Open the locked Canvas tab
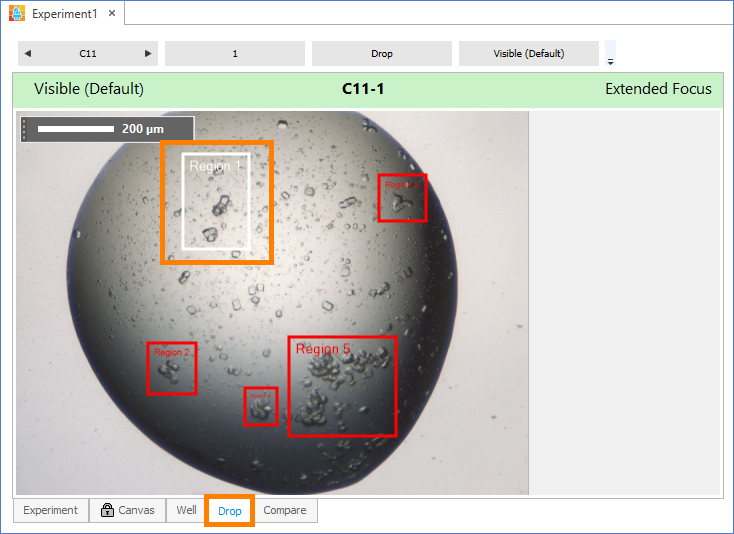The height and width of the screenshot is (534, 734). (x=128, y=510)
